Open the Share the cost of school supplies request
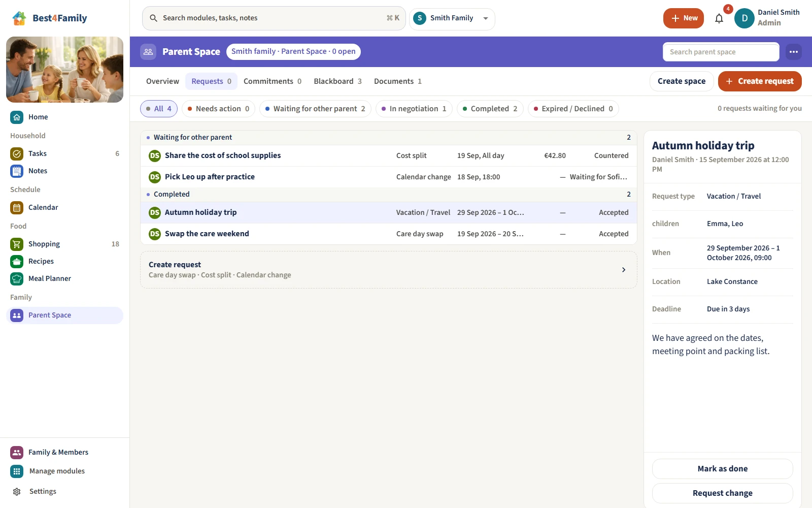The image size is (812, 508). 389,155
